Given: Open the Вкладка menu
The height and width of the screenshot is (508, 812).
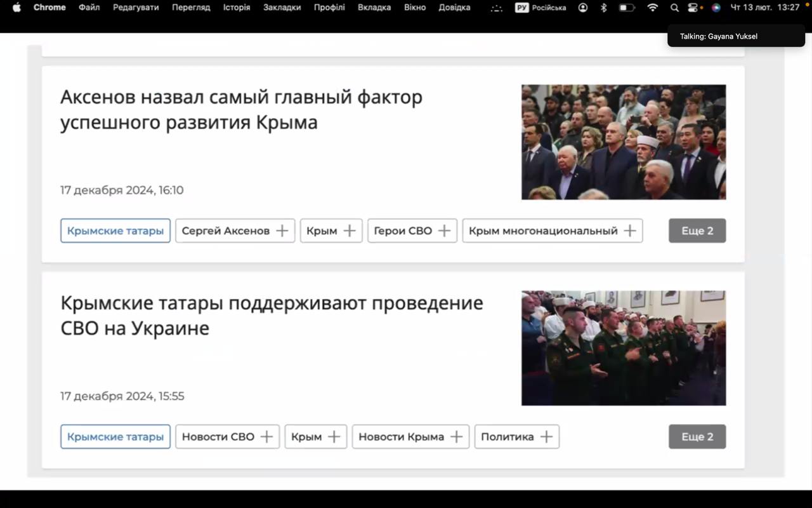Looking at the screenshot, I should tap(374, 8).
